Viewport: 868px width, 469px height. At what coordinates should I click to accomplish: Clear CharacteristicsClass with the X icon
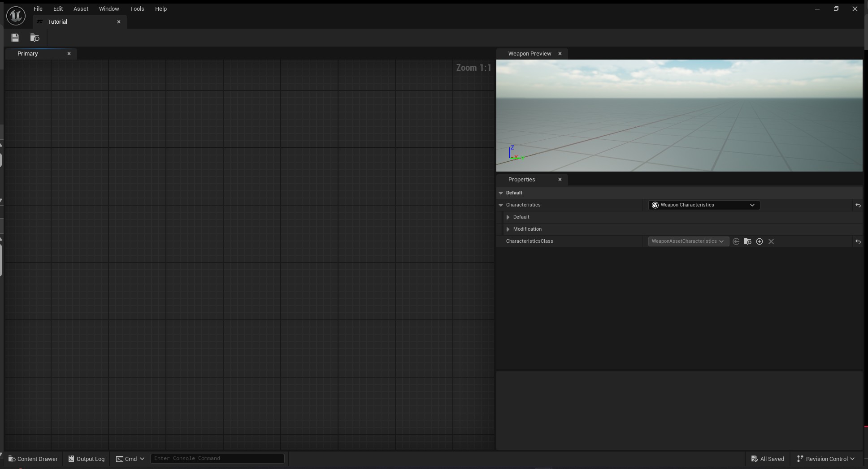coord(771,241)
